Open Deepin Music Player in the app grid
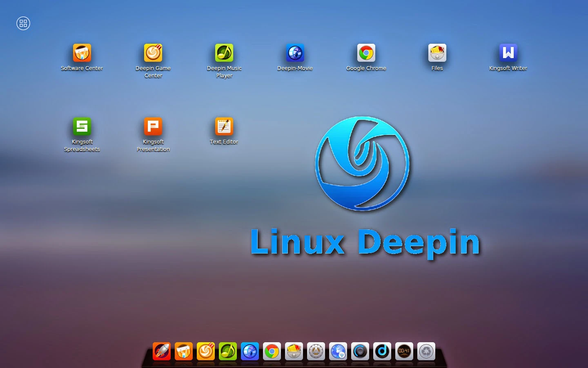Image resolution: width=588 pixels, height=368 pixels. 224,53
